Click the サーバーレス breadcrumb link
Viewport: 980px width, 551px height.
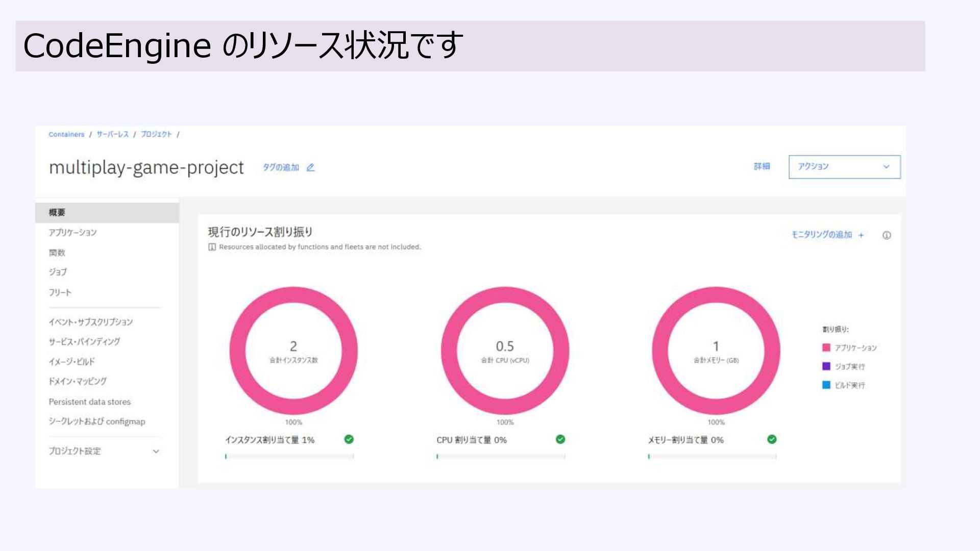(x=113, y=134)
